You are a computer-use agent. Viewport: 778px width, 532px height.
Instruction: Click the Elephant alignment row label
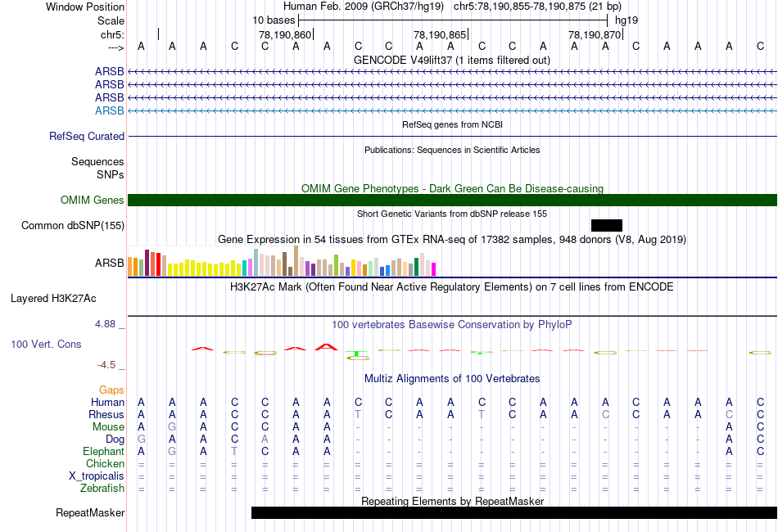point(103,452)
